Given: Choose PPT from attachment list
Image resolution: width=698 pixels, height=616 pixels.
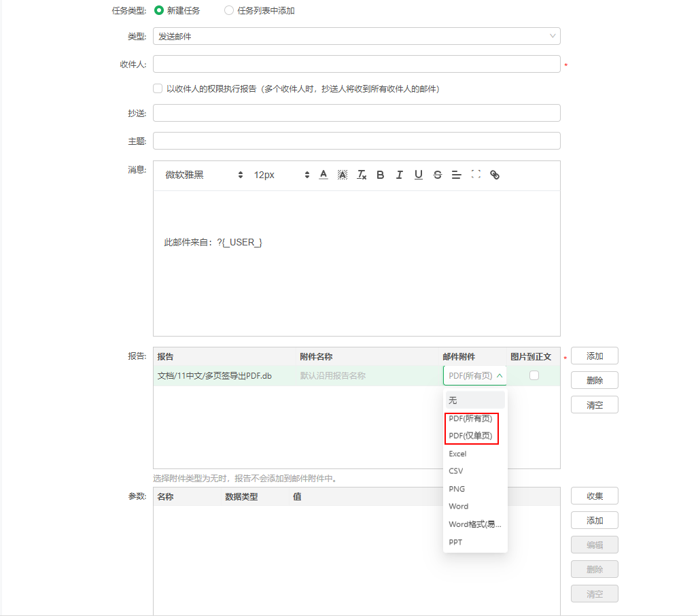Looking at the screenshot, I should point(475,542).
